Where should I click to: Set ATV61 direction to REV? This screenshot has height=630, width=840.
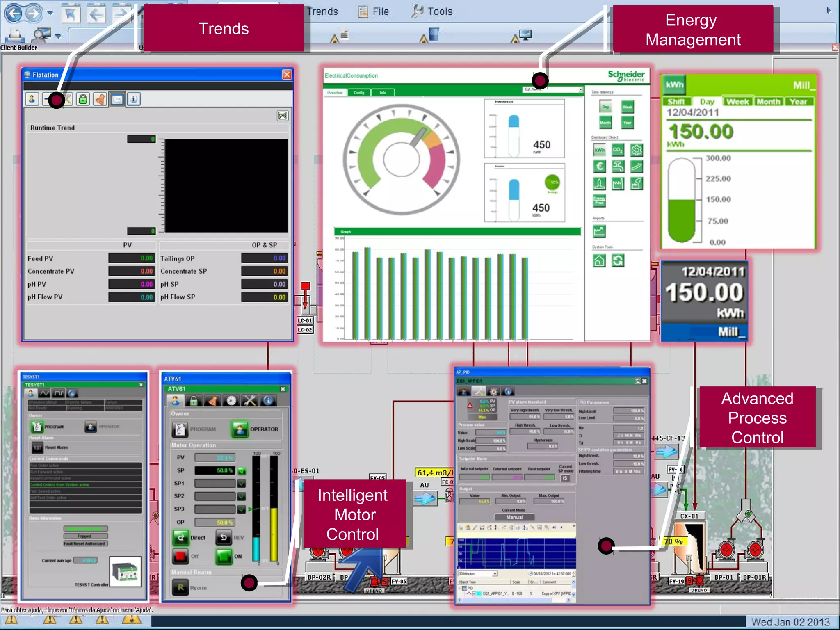point(224,538)
